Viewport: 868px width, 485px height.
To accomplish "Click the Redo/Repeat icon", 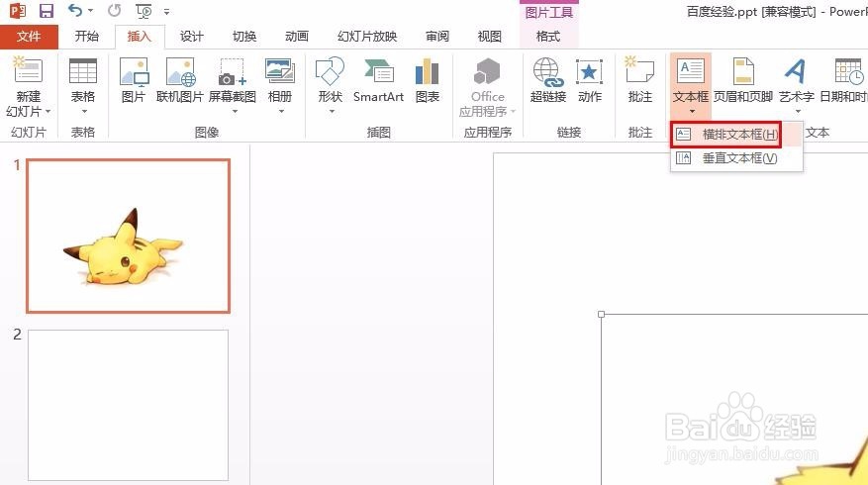I will 114,11.
